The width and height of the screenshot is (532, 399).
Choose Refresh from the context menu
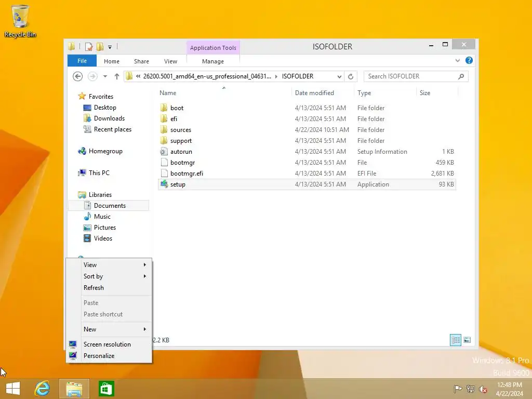[x=109, y=288]
